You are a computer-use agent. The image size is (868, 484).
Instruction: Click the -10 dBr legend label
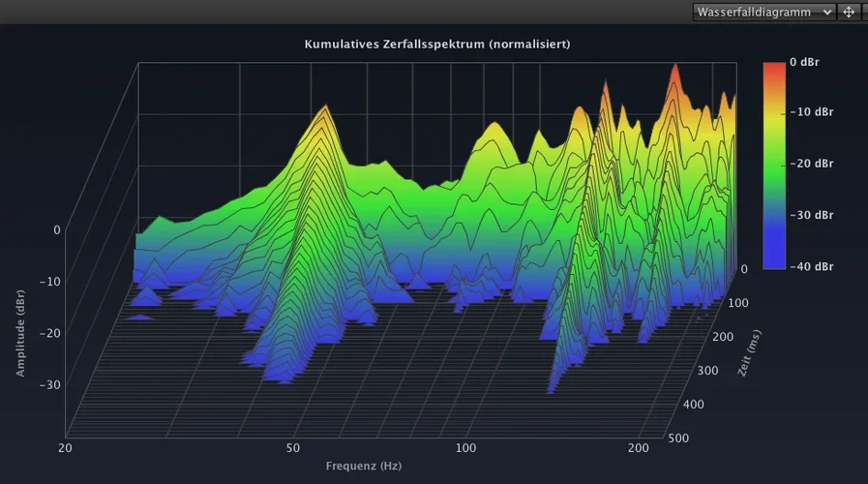coord(812,112)
